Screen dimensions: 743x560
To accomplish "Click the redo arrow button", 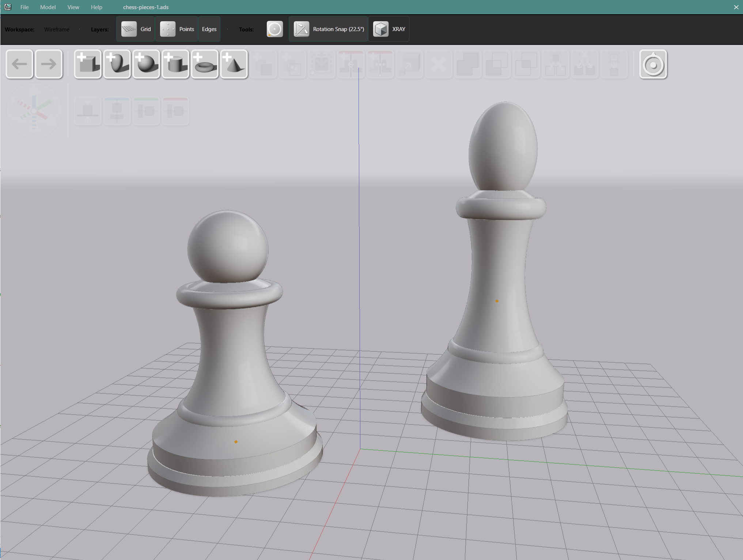I will point(49,64).
